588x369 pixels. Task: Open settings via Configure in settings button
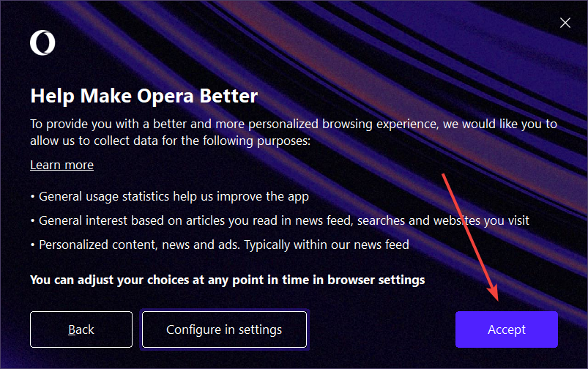[224, 329]
